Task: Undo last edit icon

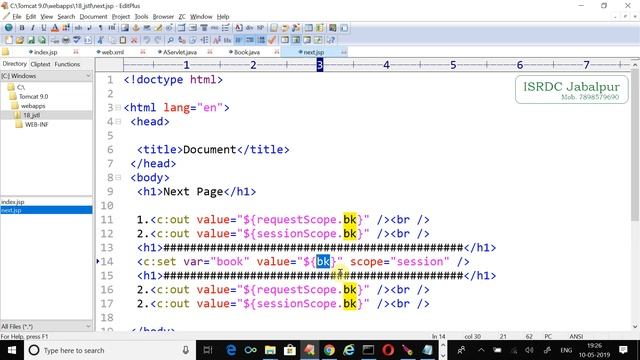Action: (147, 40)
